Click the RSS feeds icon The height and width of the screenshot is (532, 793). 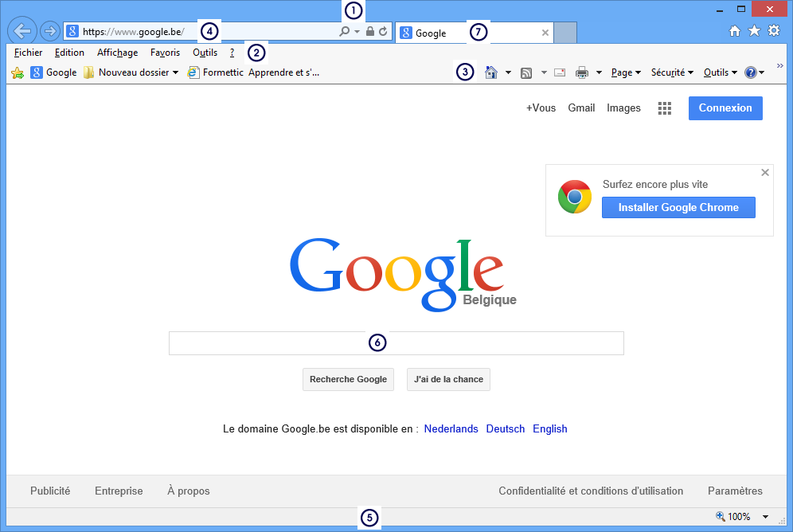(x=526, y=72)
